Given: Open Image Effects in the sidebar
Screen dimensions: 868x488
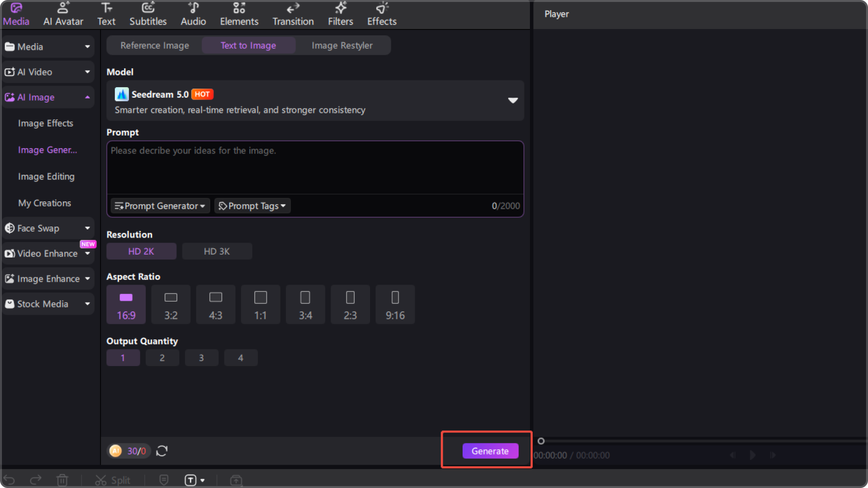Looking at the screenshot, I should point(46,123).
